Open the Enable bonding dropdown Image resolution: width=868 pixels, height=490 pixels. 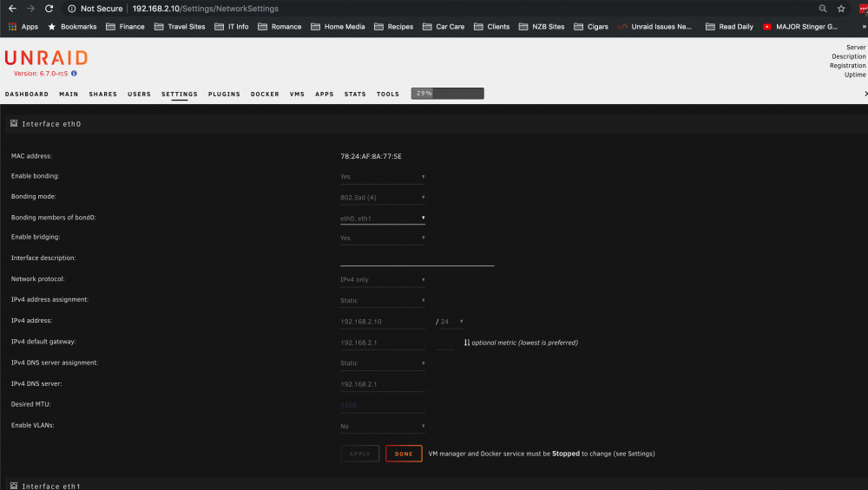[383, 176]
